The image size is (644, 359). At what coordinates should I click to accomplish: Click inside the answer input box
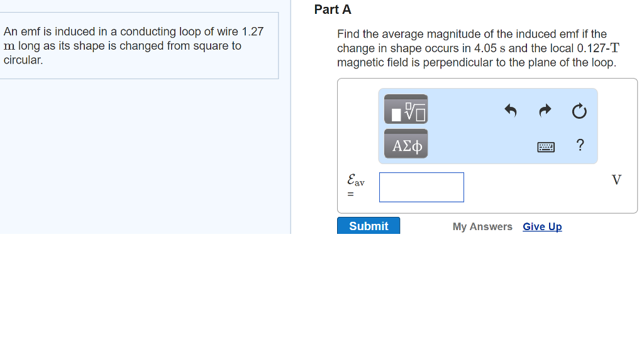click(x=421, y=187)
